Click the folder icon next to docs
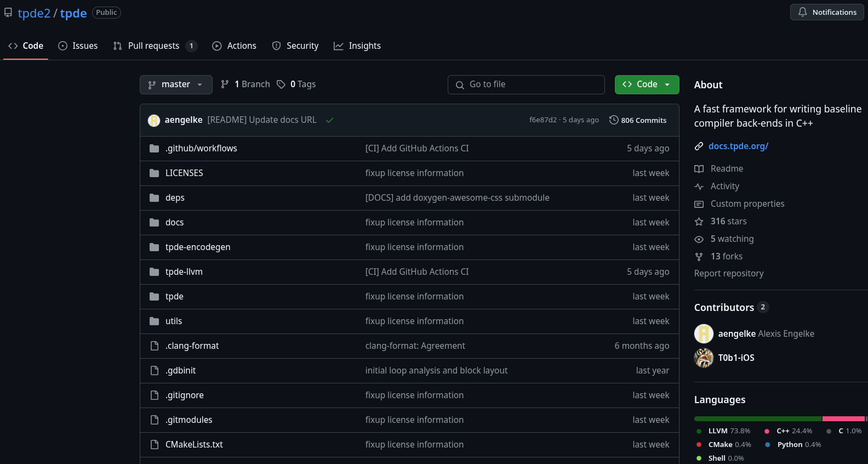 click(x=155, y=223)
